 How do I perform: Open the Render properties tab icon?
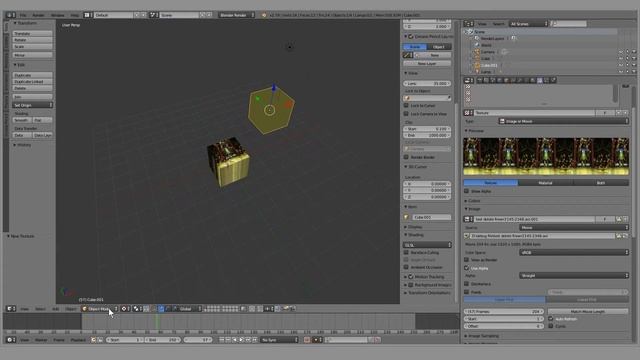click(x=480, y=80)
